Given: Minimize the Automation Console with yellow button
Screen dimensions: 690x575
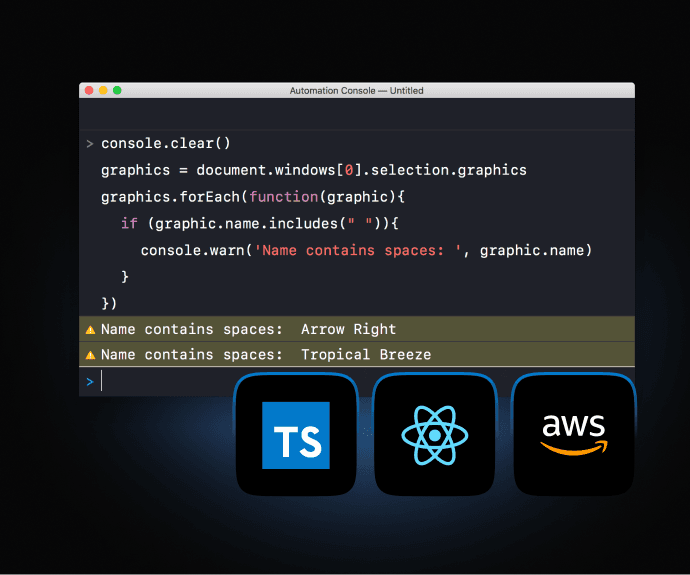Looking at the screenshot, I should [103, 90].
